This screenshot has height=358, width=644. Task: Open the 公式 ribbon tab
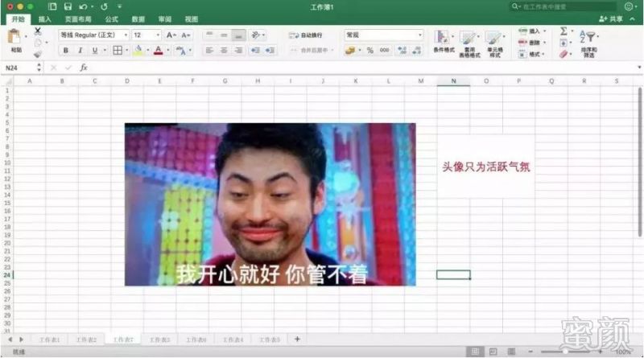(x=111, y=19)
